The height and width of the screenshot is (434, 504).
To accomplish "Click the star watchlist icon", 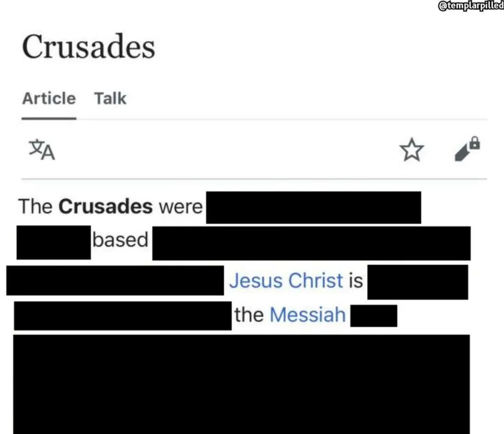I will pyautogui.click(x=411, y=150).
